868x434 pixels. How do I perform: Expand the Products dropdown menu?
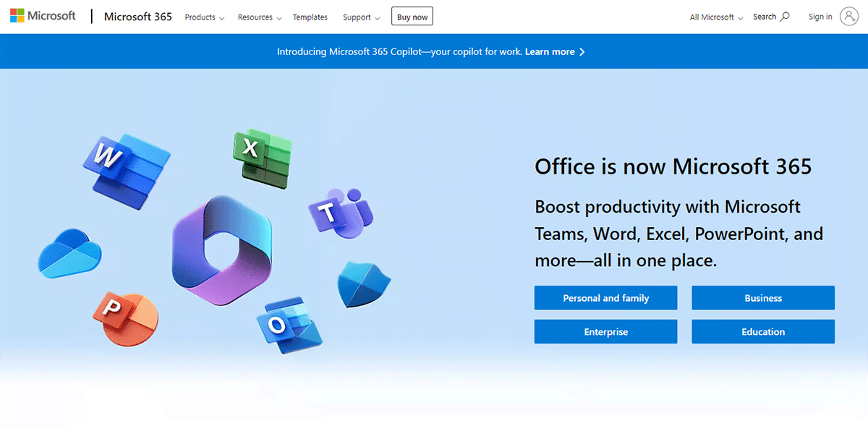tap(204, 17)
